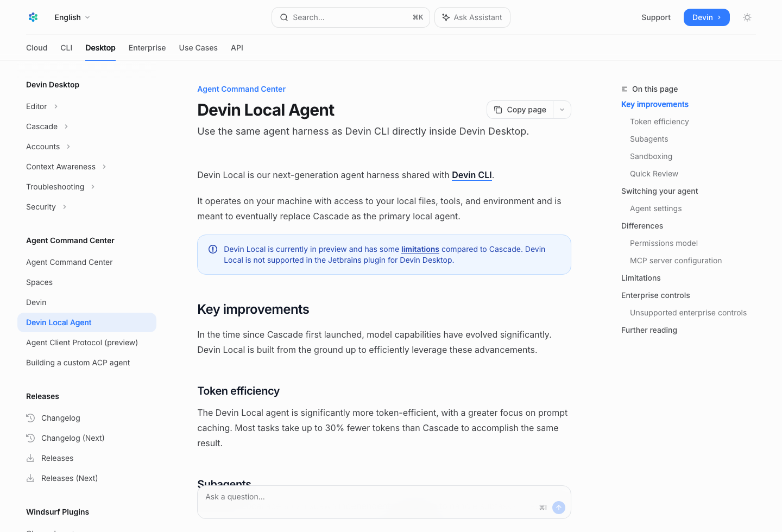Jump to Token efficiency in page outline
Image resolution: width=782 pixels, height=532 pixels.
[659, 122]
